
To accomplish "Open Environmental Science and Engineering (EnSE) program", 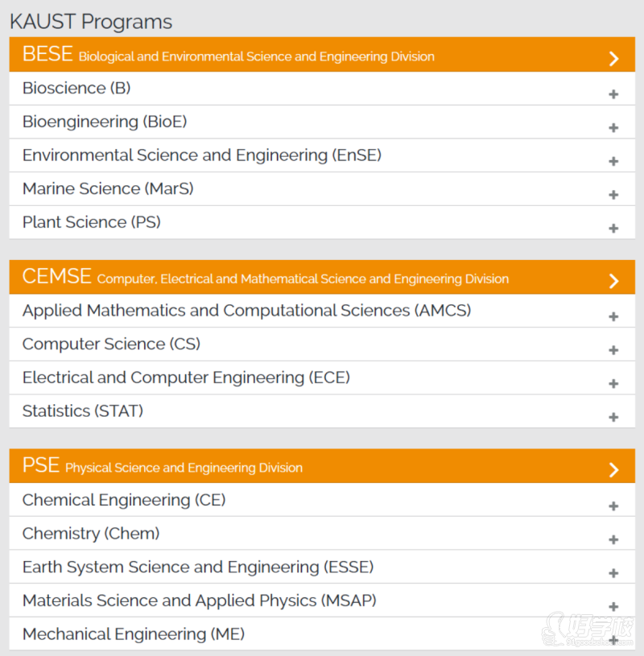I will [201, 155].
